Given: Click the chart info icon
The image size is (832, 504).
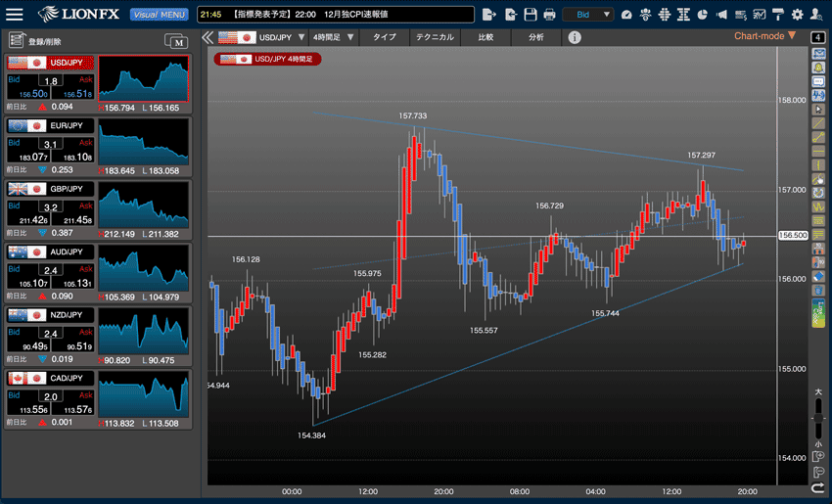Looking at the screenshot, I should click(x=575, y=37).
